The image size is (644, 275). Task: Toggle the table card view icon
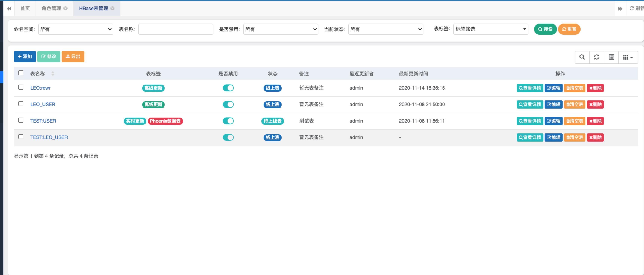pyautogui.click(x=611, y=57)
